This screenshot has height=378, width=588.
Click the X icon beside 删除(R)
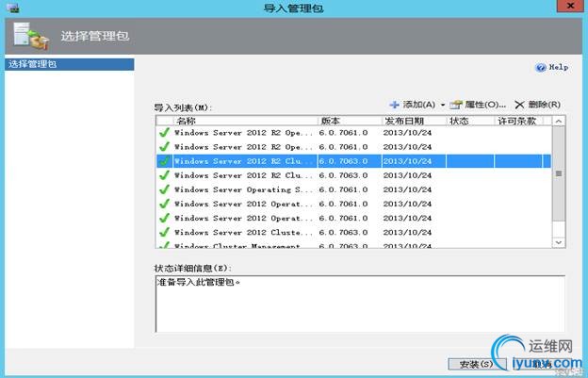click(x=519, y=105)
